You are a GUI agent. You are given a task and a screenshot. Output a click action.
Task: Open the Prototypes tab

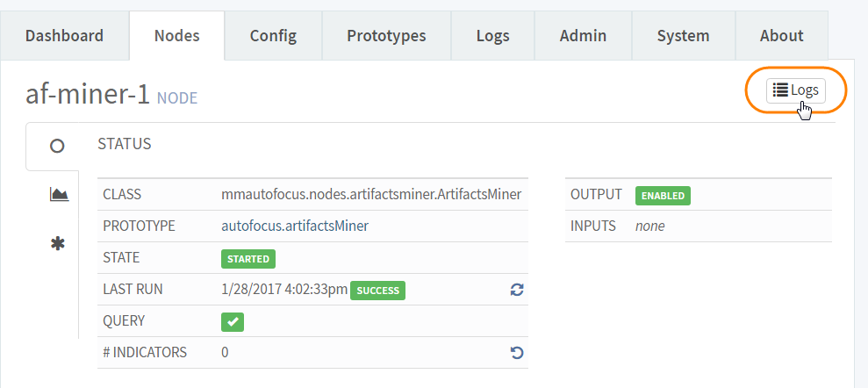(x=386, y=36)
